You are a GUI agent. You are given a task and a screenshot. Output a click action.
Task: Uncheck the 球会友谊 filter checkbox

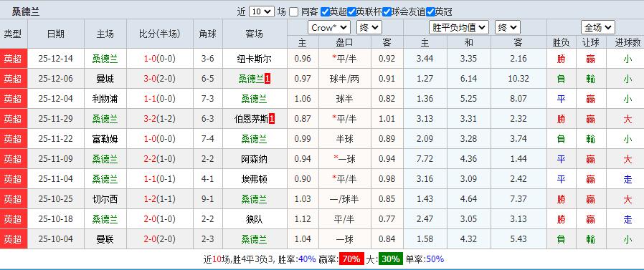pyautogui.click(x=387, y=12)
